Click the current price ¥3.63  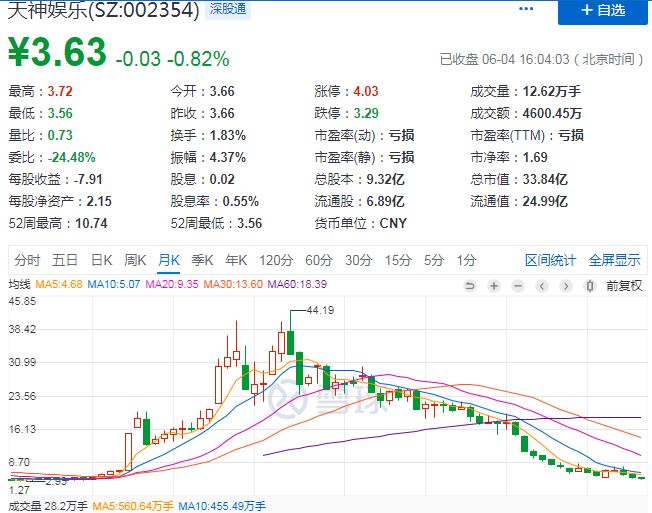pos(57,52)
